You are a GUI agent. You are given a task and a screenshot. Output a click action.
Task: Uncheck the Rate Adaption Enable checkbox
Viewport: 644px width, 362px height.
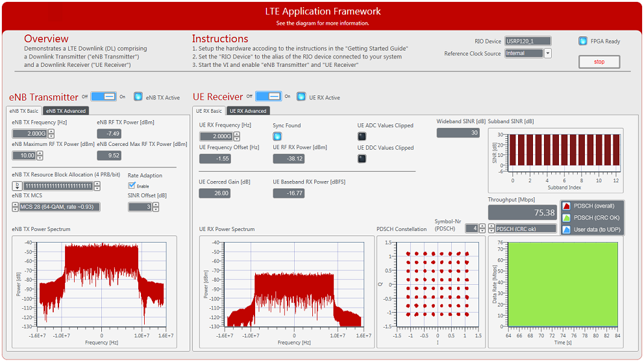(x=132, y=186)
